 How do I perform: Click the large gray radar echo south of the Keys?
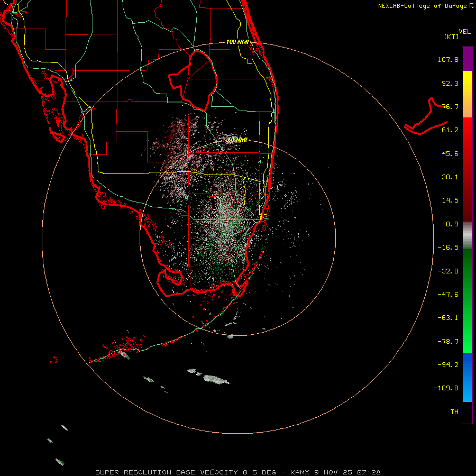tap(216, 379)
